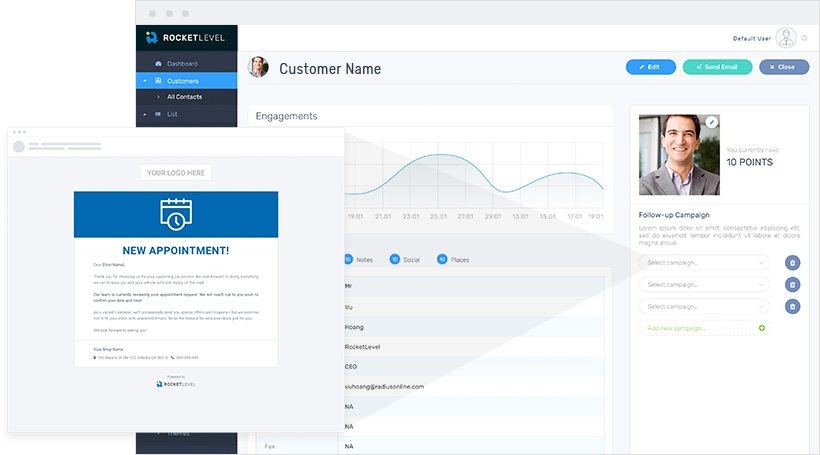Open the second Select campaign dropdown
820x455 pixels.
(x=704, y=285)
